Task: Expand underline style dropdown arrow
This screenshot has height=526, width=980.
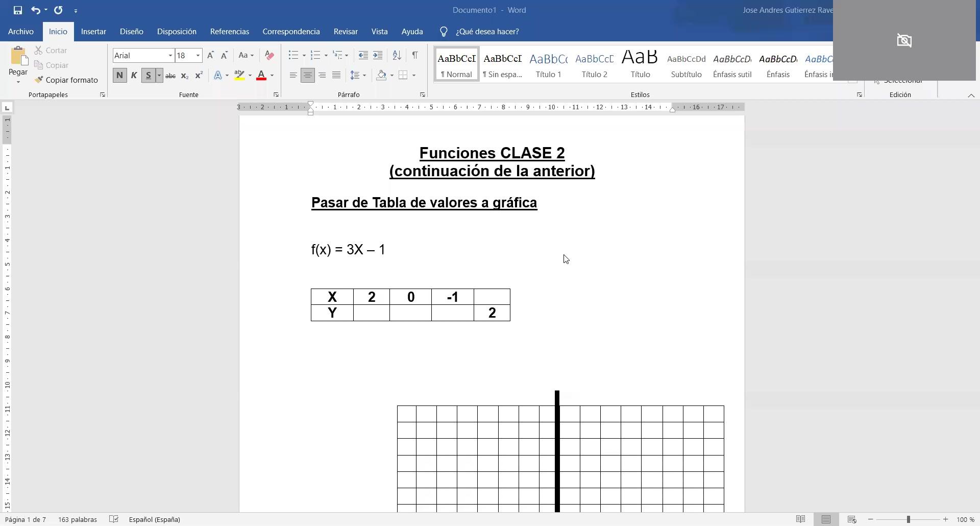Action: [x=159, y=76]
